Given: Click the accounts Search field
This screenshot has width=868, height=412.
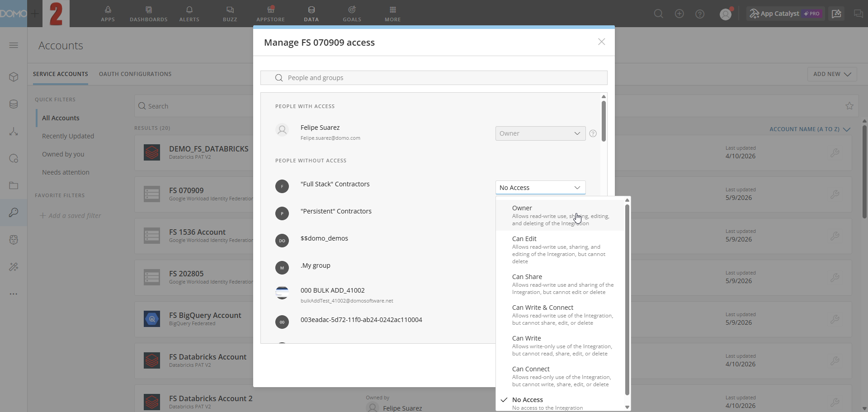Looking at the screenshot, I should [x=194, y=106].
